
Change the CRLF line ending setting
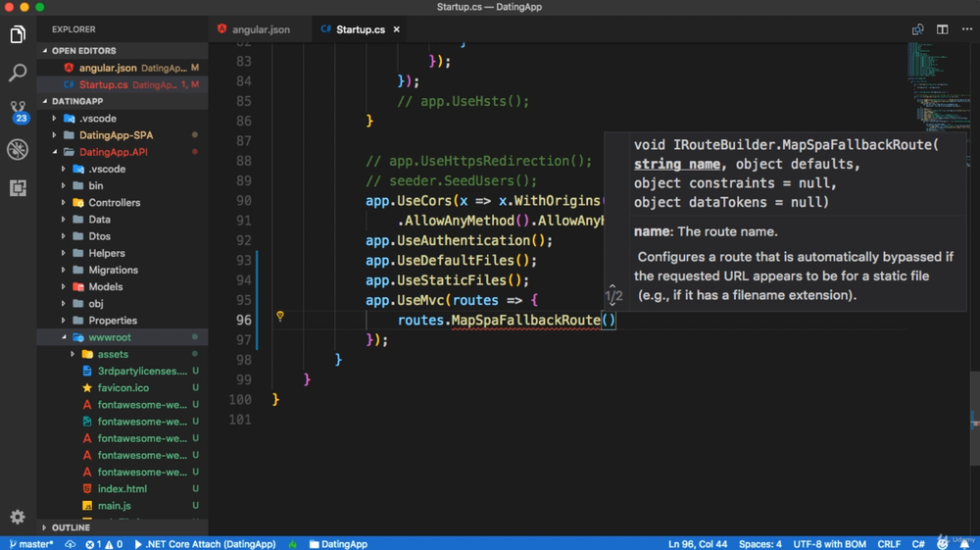pos(889,544)
